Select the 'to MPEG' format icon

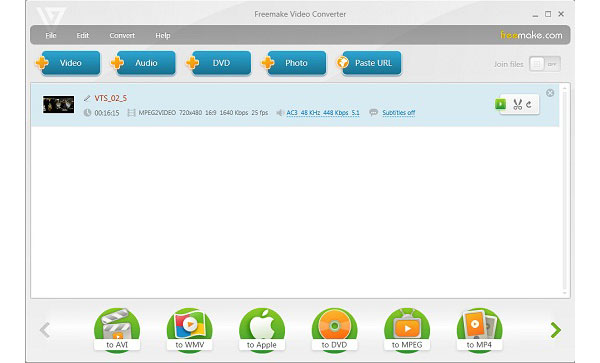point(407,330)
